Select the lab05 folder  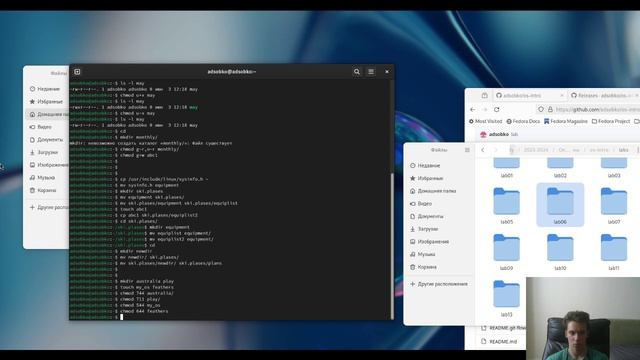[507, 205]
